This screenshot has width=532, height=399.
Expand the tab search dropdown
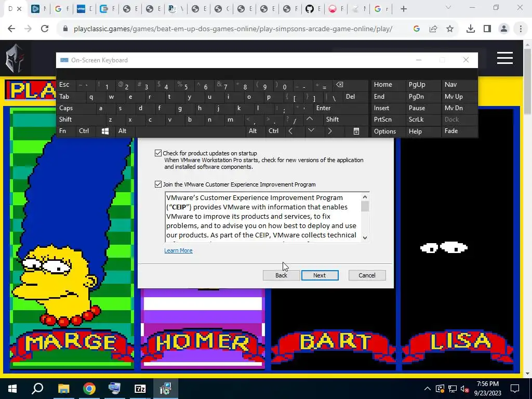(448, 7)
